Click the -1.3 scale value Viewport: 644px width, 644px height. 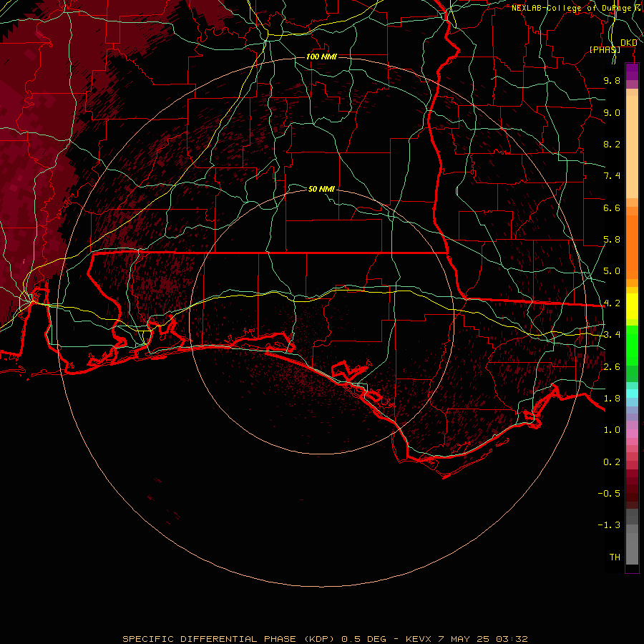(x=609, y=525)
